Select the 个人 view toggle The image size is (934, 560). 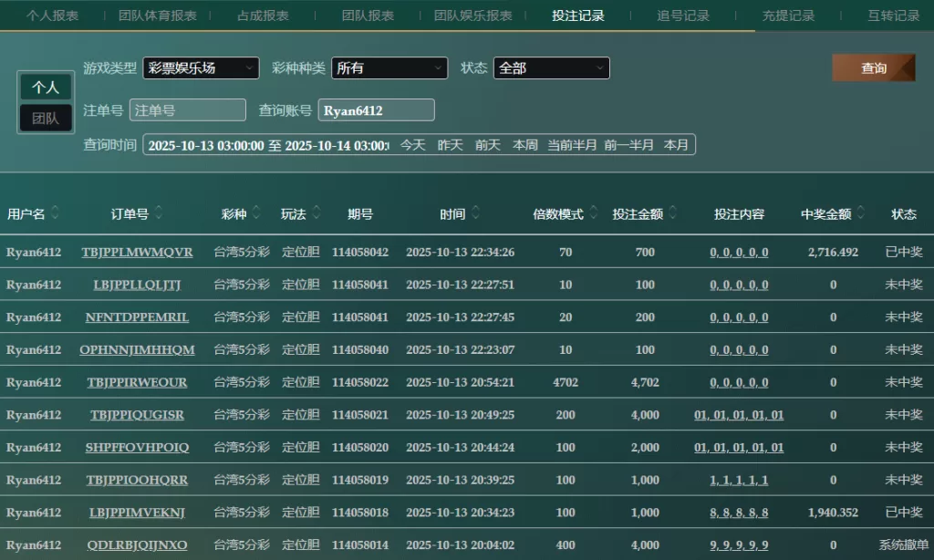point(46,88)
